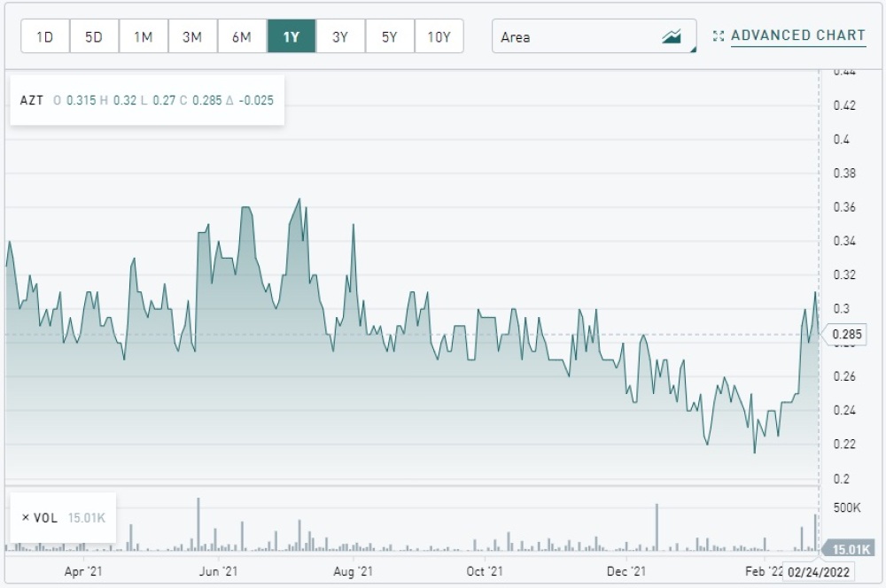This screenshot has height=588, width=886.
Task: Click the 02/24/2022 date marker
Action: [x=819, y=573]
